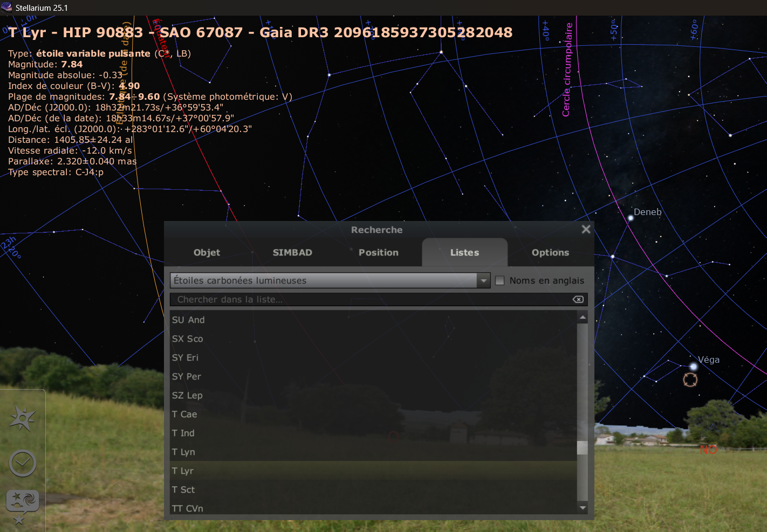Click the highlighted T Lyr entry
The height and width of the screenshot is (532, 767).
coord(373,471)
